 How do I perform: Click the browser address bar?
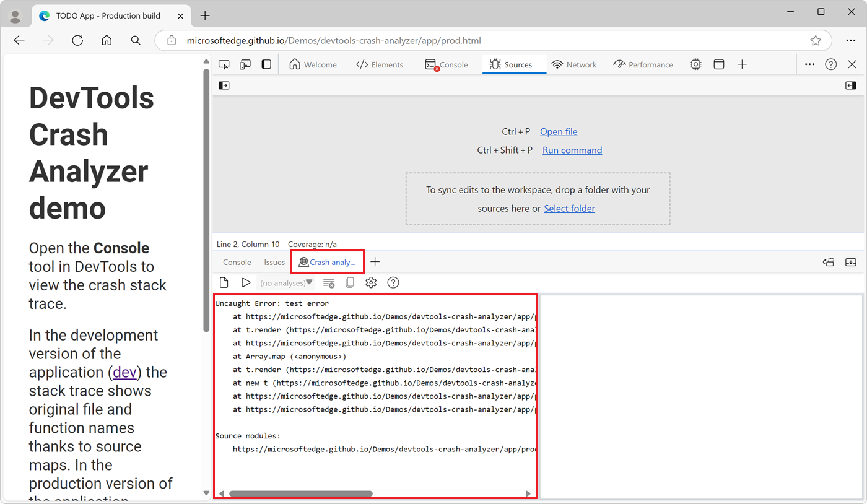434,40
